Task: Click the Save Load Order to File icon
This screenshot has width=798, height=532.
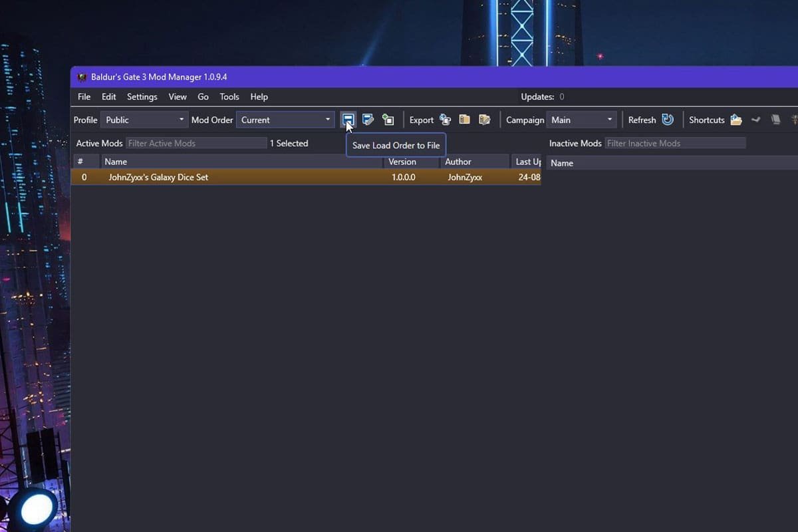Action: click(348, 120)
